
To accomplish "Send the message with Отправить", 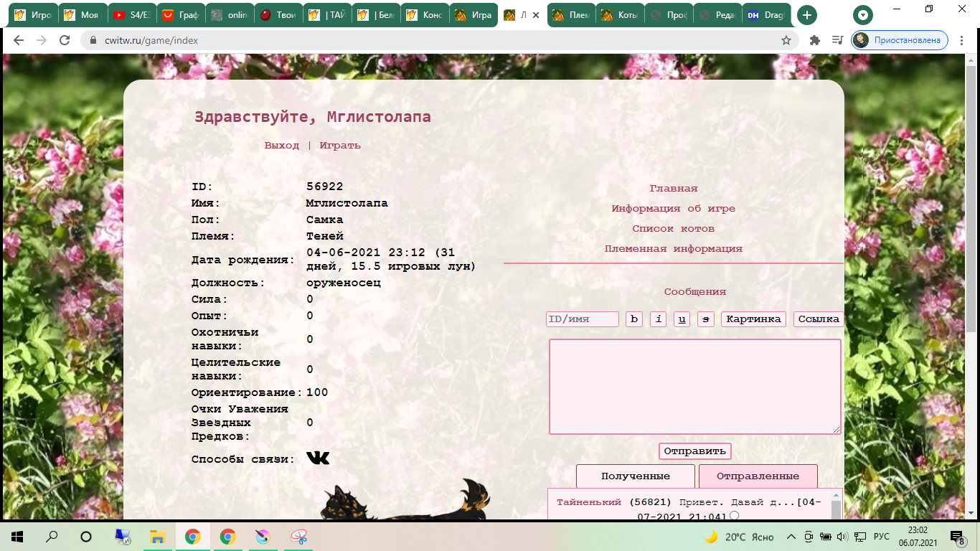I will (695, 451).
